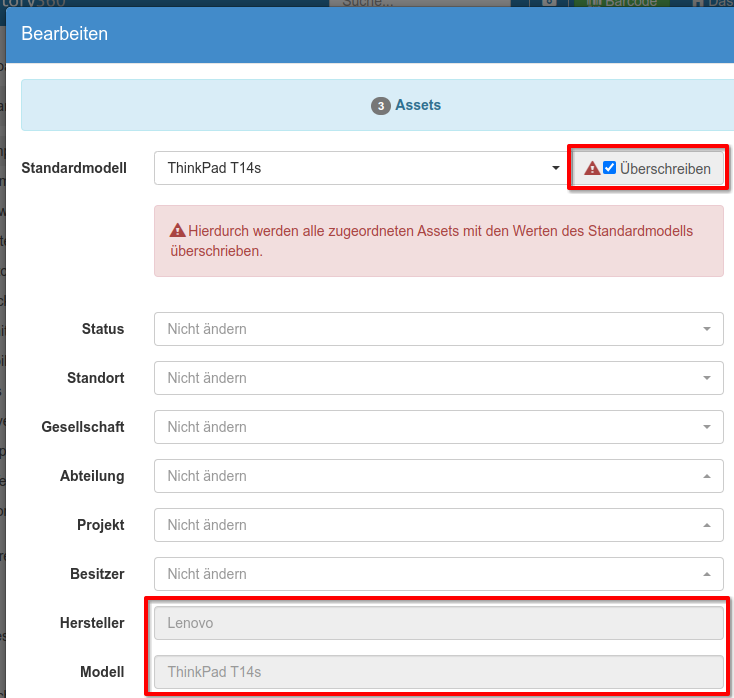Click the Bearbeiten dialog title
This screenshot has height=698, width=734.
click(x=65, y=34)
